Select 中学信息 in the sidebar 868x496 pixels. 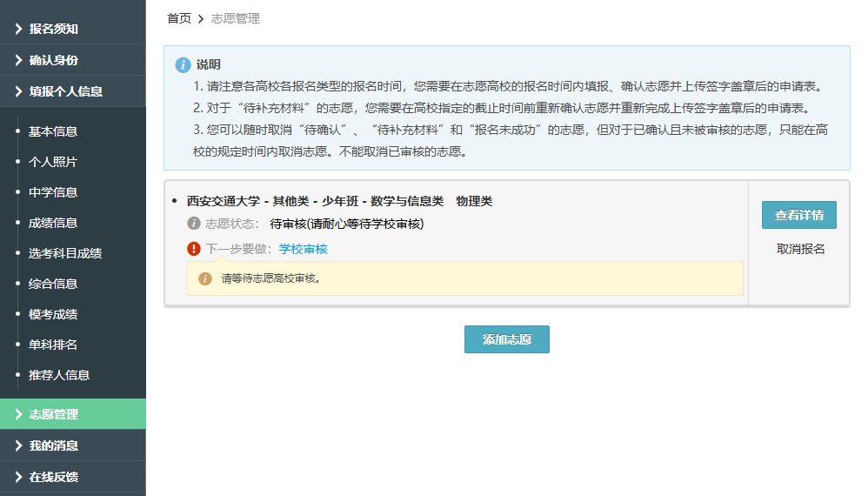click(53, 192)
